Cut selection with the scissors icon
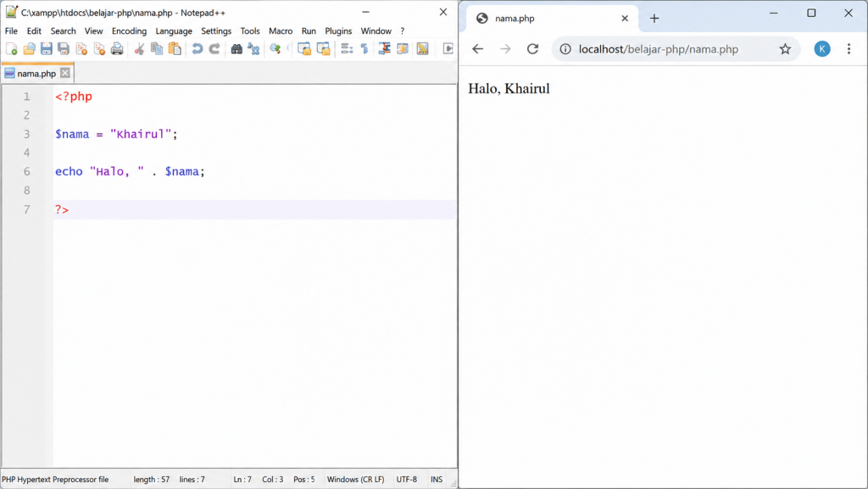 tap(139, 49)
